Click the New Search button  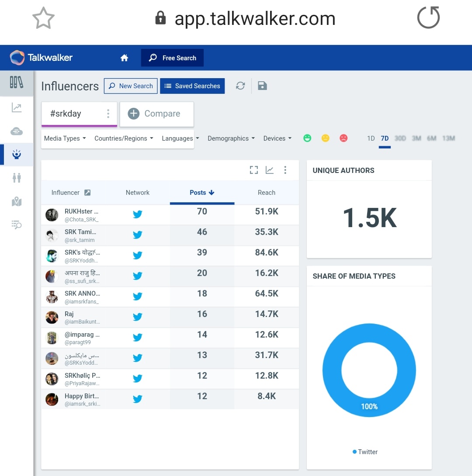click(x=131, y=86)
